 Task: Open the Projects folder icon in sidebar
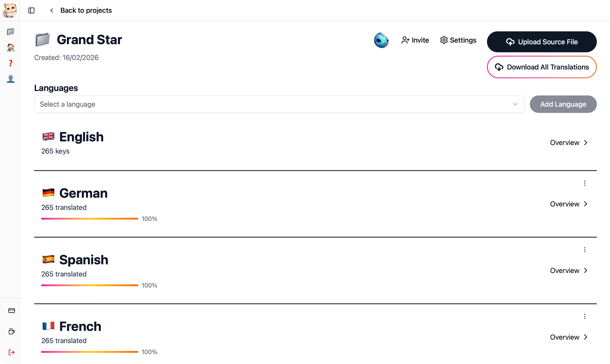point(10,31)
